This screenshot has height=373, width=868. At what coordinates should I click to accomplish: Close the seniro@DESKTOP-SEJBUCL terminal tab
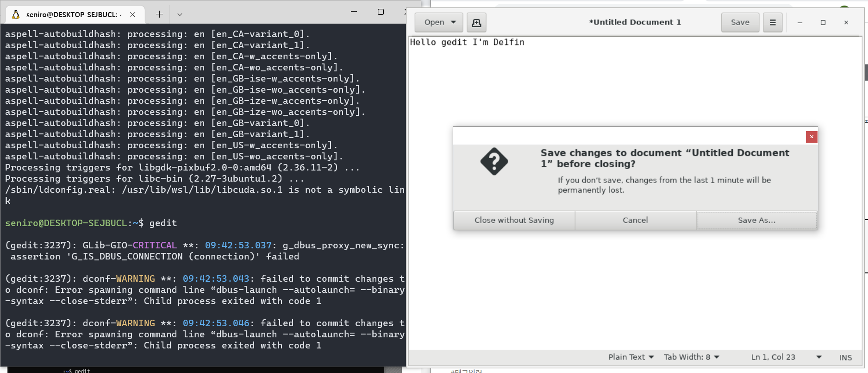133,14
